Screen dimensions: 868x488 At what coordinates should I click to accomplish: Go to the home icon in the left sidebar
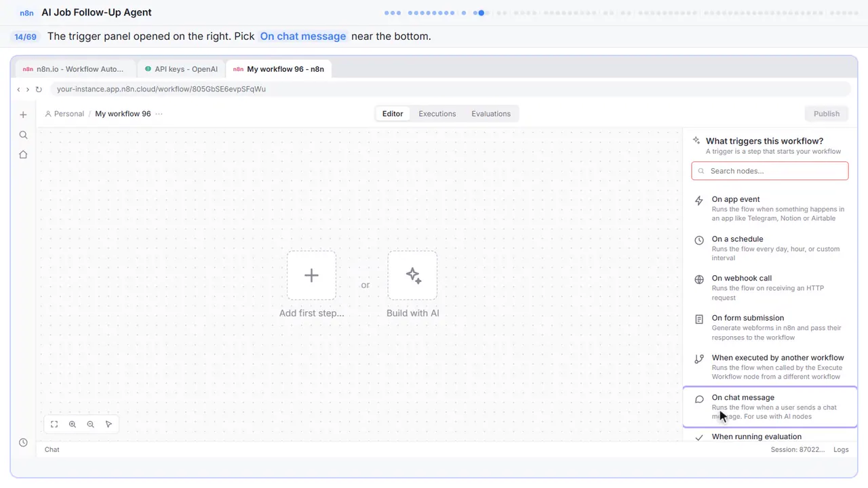pyautogui.click(x=23, y=155)
